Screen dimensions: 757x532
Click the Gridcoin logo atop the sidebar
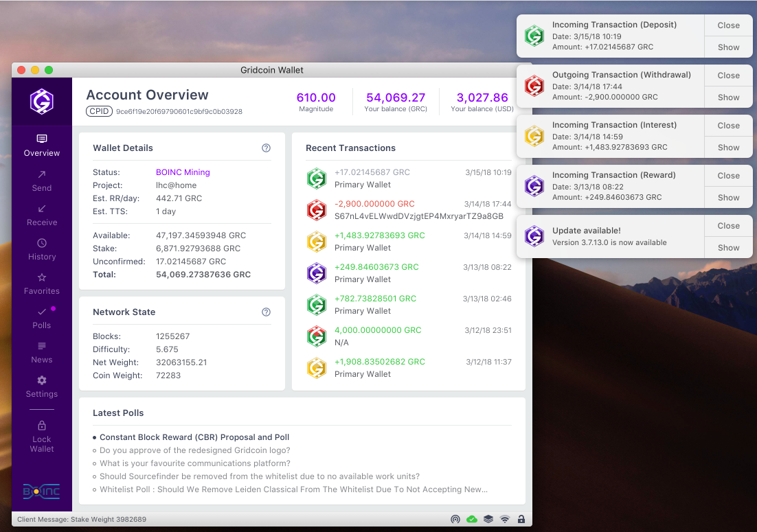42,102
